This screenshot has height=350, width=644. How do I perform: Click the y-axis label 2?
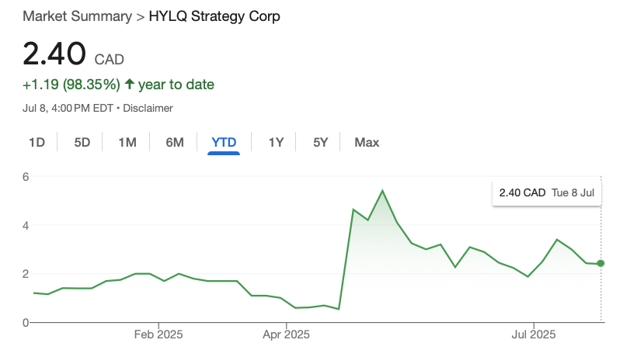point(26,274)
